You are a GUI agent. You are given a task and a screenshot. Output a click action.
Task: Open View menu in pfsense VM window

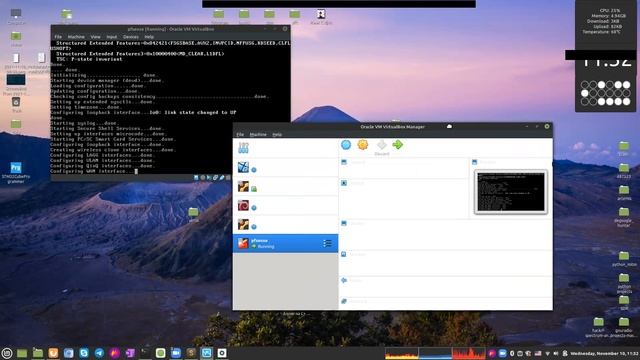point(96,37)
